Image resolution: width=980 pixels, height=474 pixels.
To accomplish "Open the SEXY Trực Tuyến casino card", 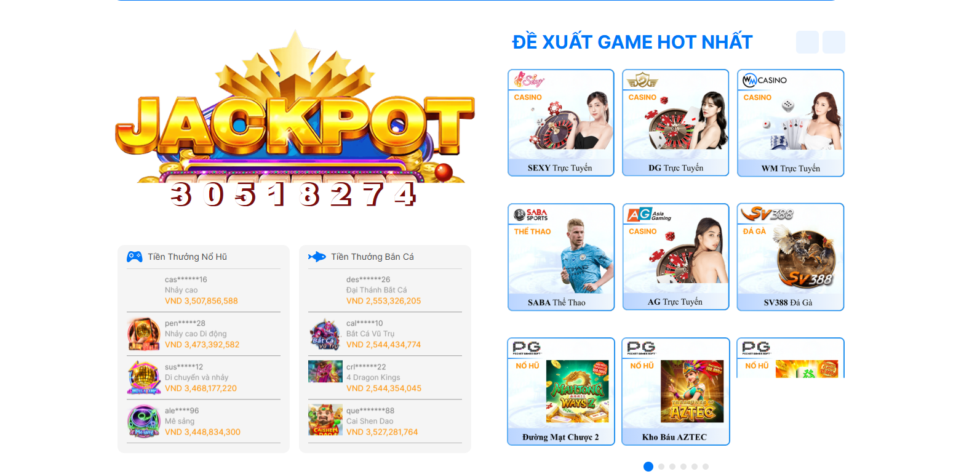I will (x=560, y=123).
